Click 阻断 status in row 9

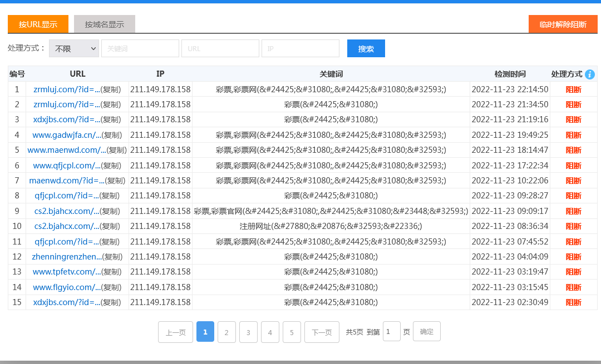pos(573,211)
